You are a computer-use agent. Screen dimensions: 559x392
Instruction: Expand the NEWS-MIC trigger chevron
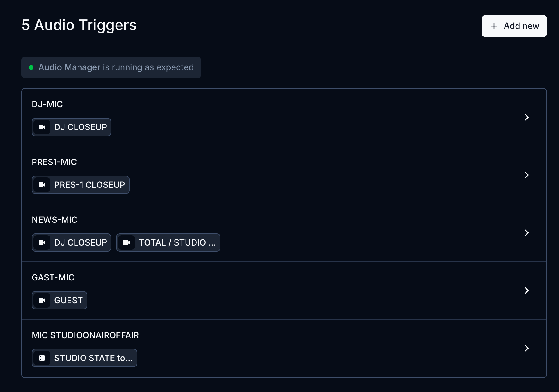coord(527,233)
